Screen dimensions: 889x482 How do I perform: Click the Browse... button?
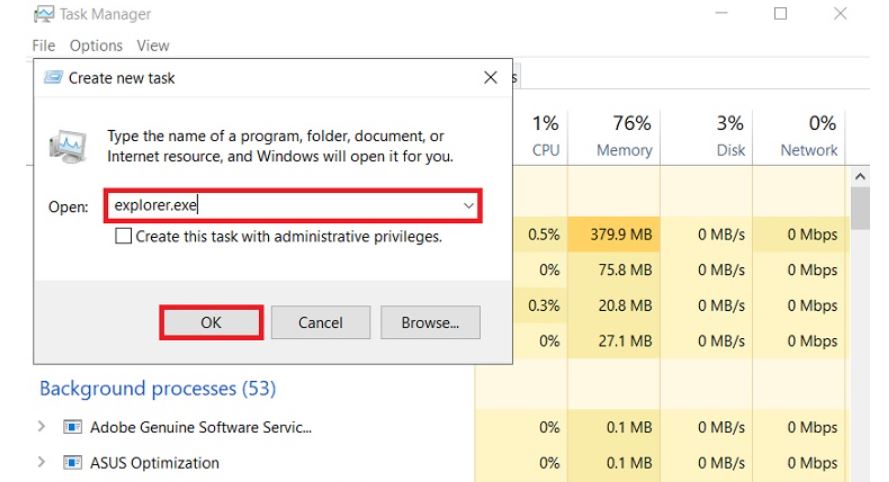tap(430, 322)
